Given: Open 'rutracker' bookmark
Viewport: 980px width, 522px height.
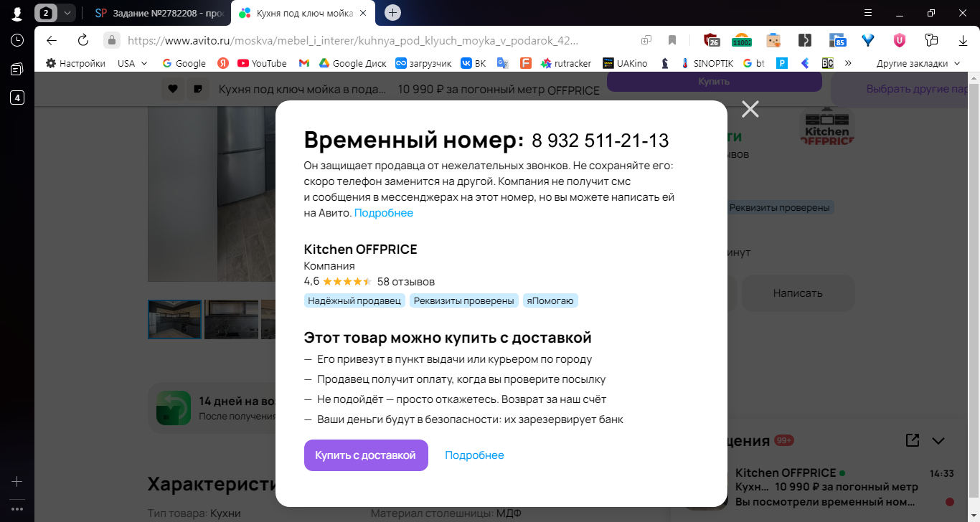Looking at the screenshot, I should click(567, 63).
